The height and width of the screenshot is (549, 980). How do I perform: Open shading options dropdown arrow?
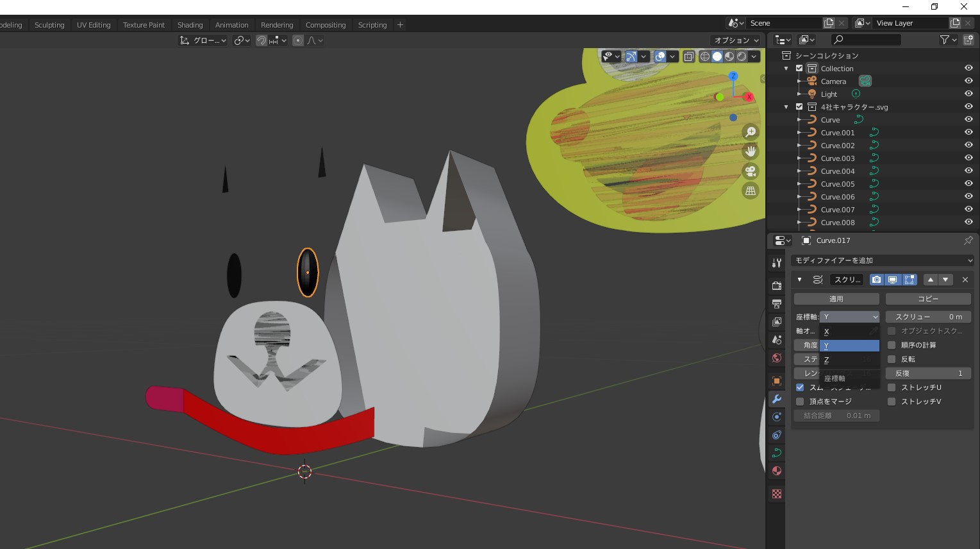[x=754, y=56]
